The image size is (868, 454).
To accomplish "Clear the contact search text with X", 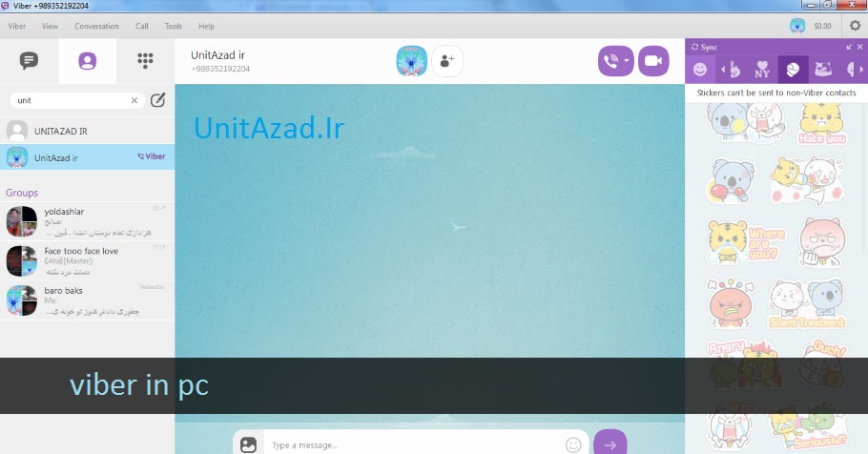I will click(134, 100).
